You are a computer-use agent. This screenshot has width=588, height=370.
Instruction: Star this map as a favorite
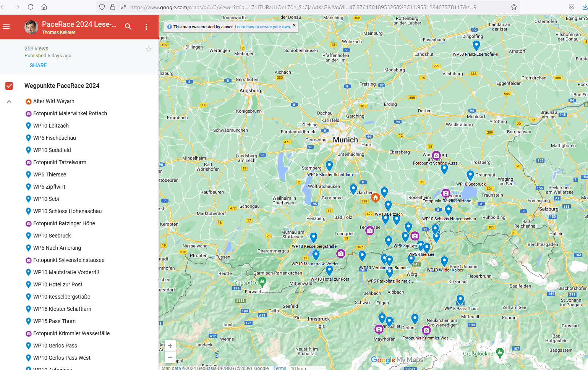point(149,49)
